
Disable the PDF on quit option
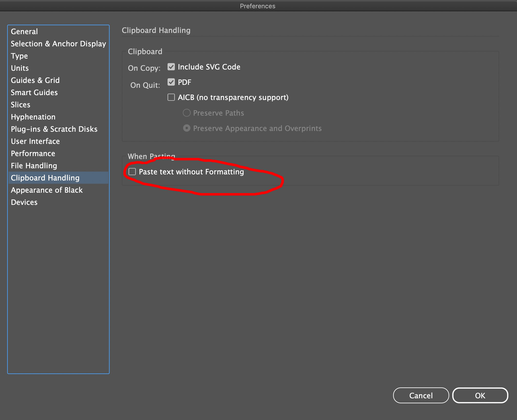click(171, 82)
